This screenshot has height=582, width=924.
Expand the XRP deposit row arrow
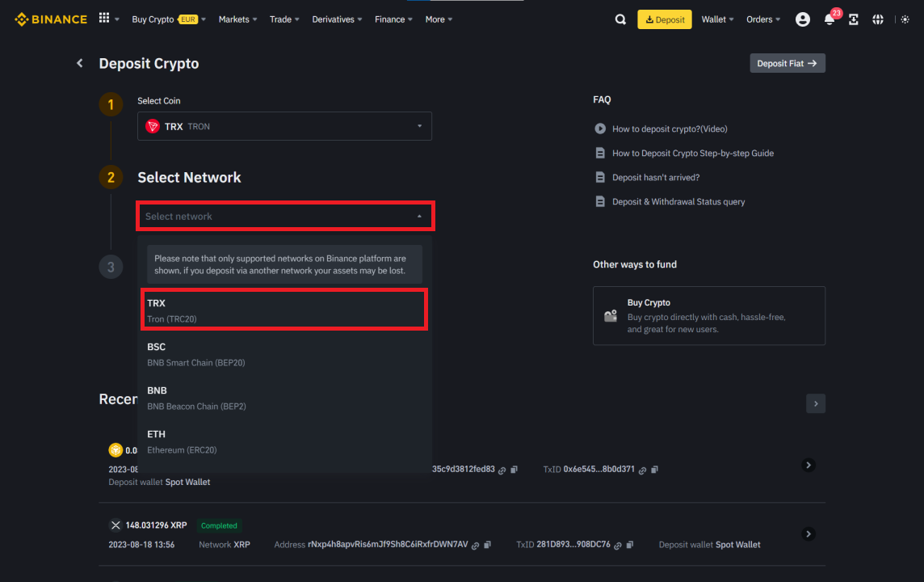[808, 534]
